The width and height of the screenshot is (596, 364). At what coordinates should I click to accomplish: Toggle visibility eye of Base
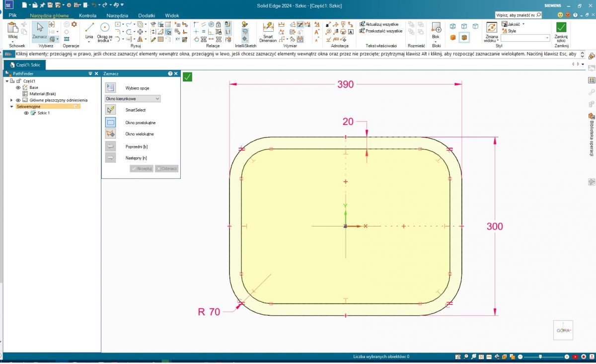coord(18,87)
